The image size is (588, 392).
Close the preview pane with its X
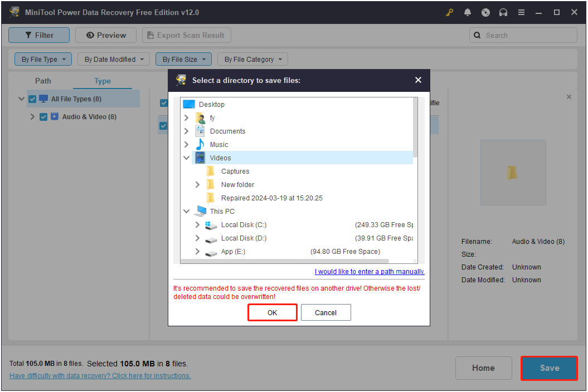point(569,97)
